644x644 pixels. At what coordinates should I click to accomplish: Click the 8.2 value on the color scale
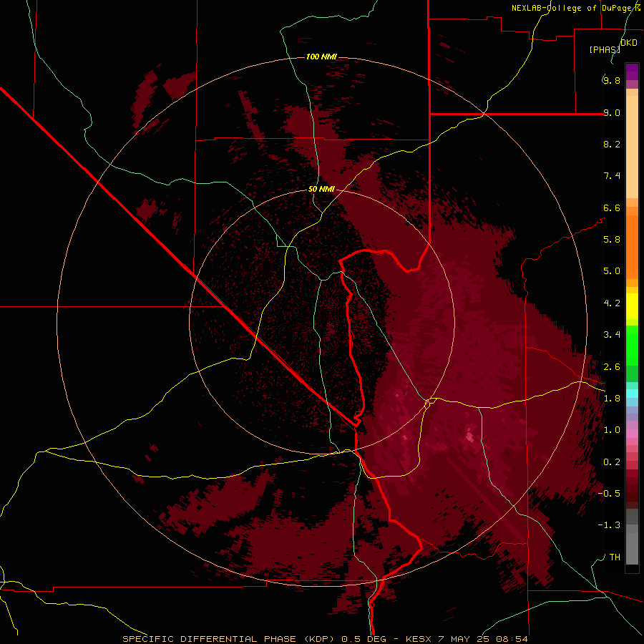point(612,144)
